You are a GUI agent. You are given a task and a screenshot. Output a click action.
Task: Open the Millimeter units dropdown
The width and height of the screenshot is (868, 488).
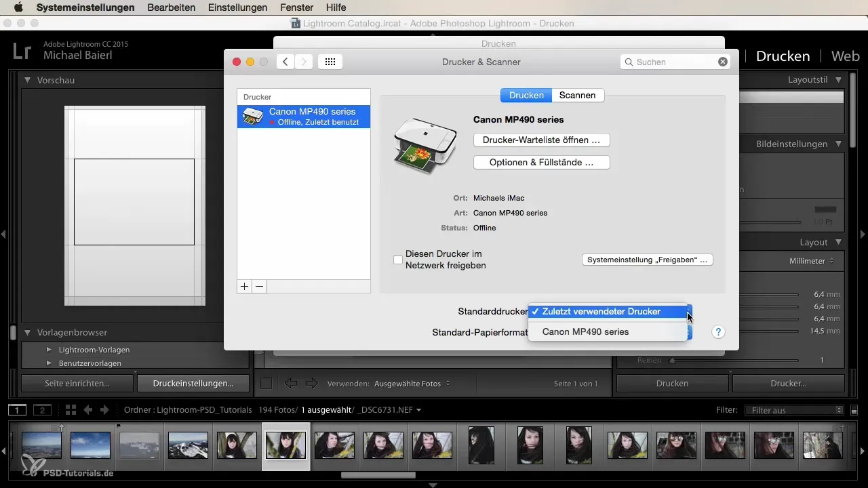tap(812, 261)
